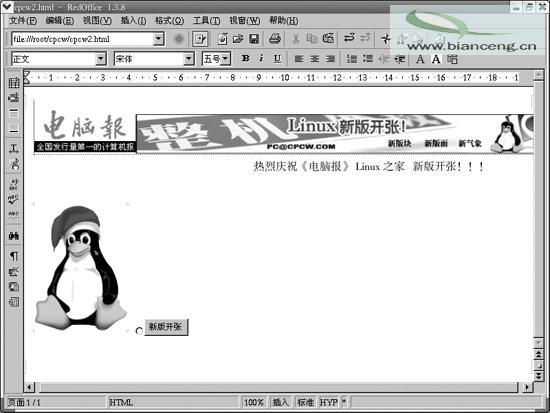The height and width of the screenshot is (413, 550).
Task: Click the vertical scrollbar down arrow
Action: (x=538, y=343)
